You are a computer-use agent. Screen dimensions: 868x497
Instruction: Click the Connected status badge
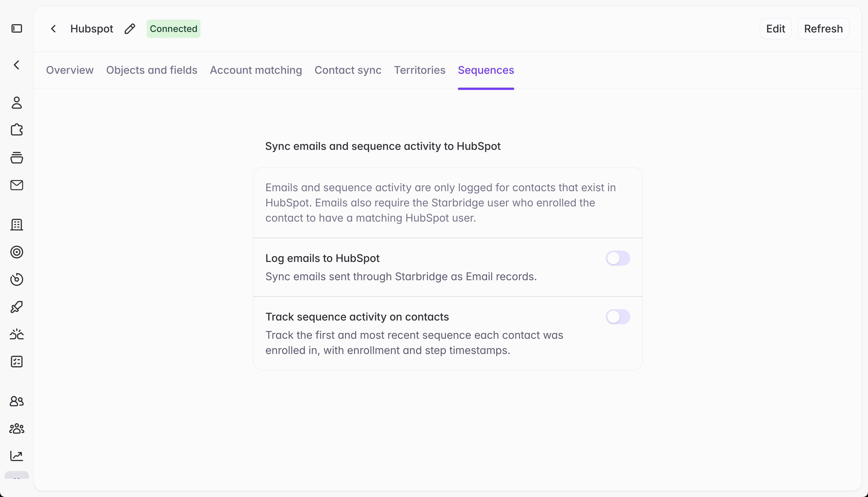point(174,29)
